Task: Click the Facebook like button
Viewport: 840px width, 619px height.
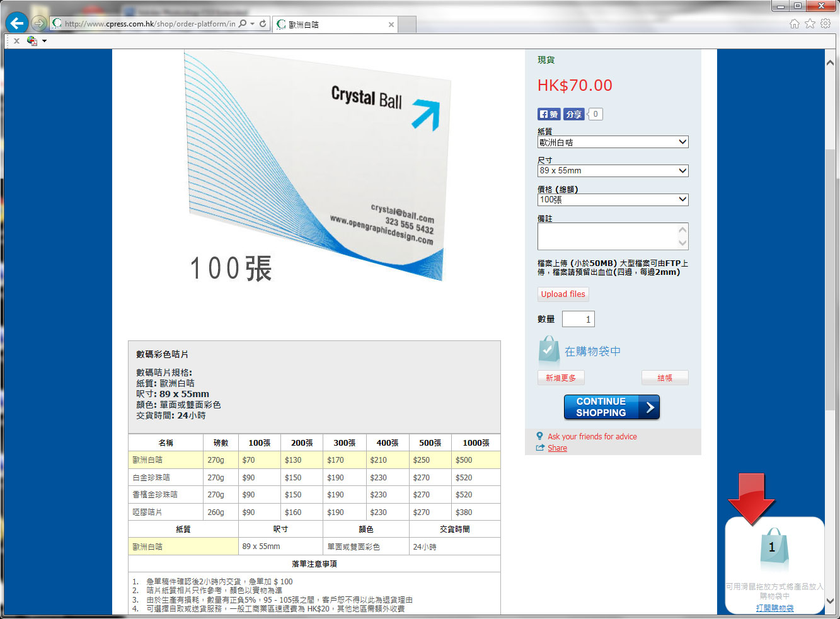Action: click(x=548, y=114)
